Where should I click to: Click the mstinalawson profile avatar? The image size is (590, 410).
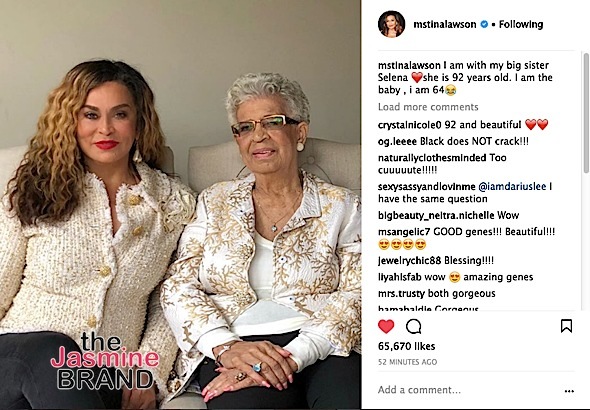pyautogui.click(x=391, y=24)
